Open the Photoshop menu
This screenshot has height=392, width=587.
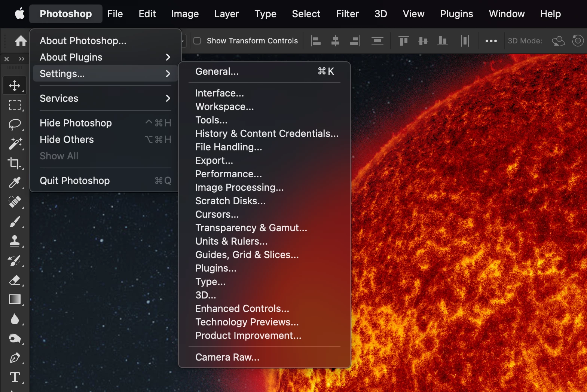point(66,14)
